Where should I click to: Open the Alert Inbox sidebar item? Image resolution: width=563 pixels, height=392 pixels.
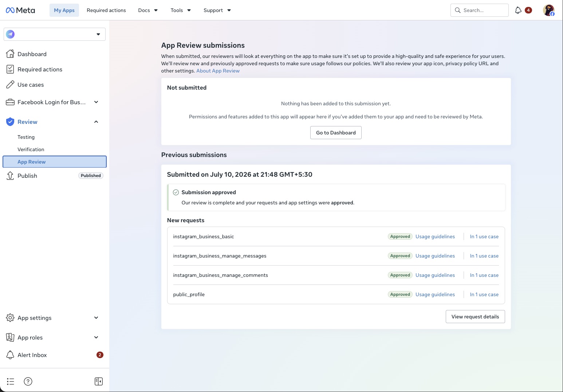[55, 355]
